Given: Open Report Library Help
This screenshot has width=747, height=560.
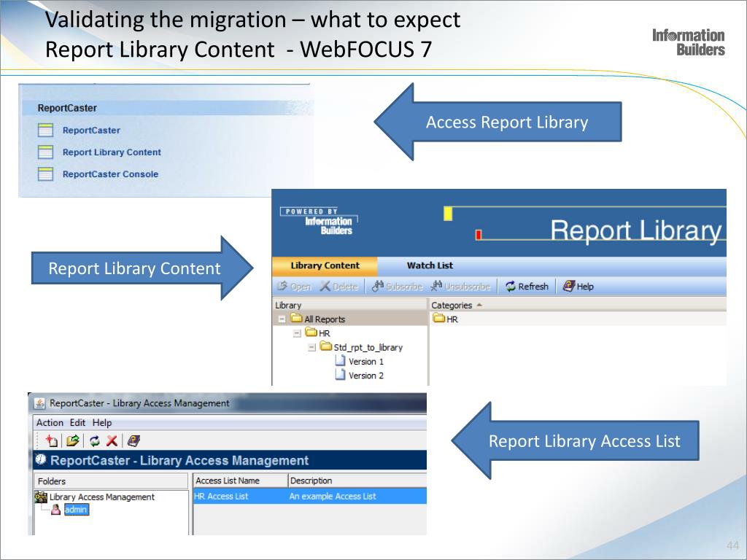Looking at the screenshot, I should pyautogui.click(x=578, y=286).
